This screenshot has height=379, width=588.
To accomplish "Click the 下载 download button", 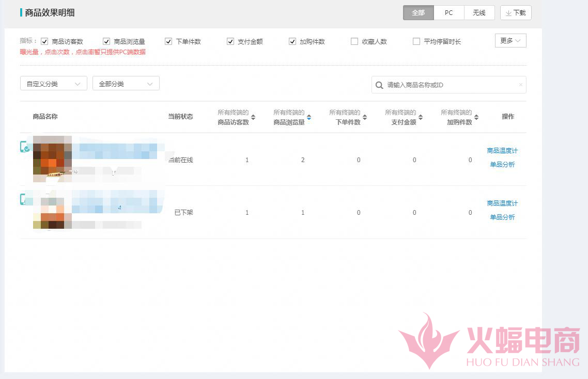I will point(516,13).
